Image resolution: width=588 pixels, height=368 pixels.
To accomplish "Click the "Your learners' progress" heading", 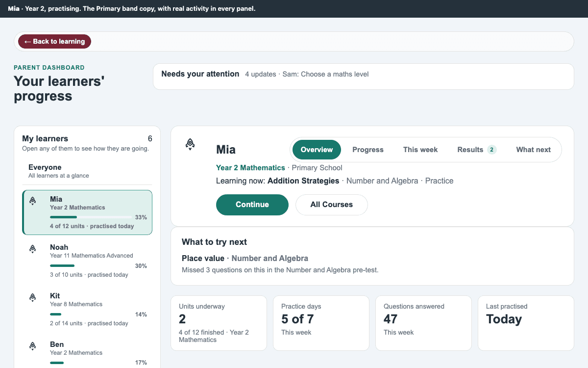I will (x=59, y=89).
